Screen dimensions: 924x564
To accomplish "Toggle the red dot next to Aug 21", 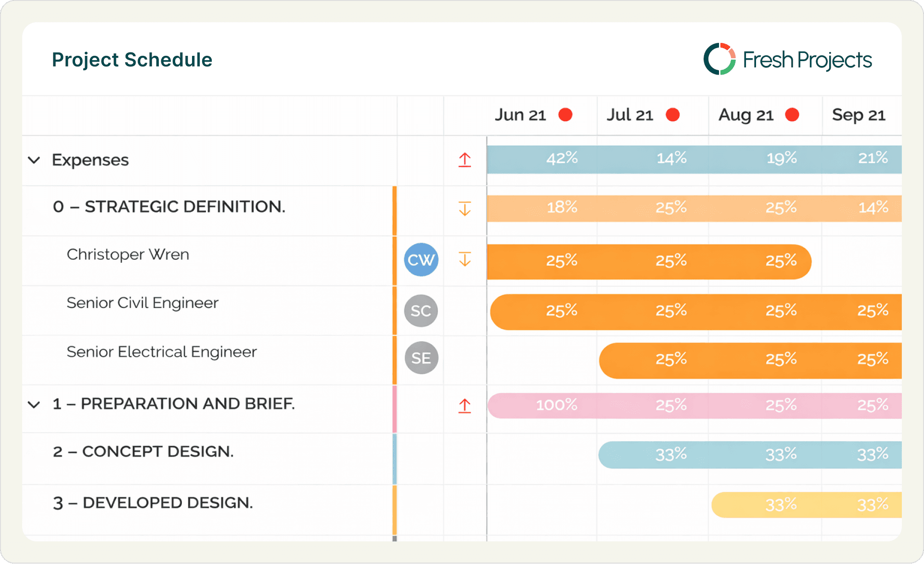I will (792, 115).
